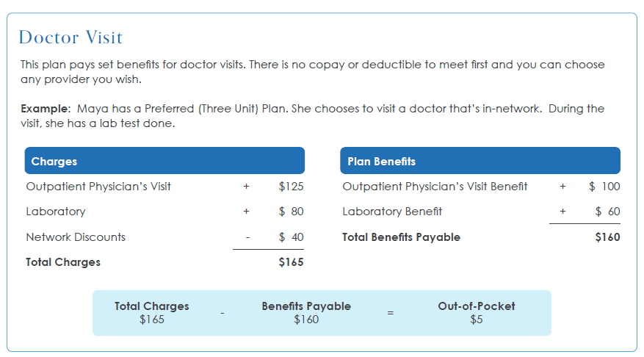Select the $160 total benefits amount in table
644x357 pixels.
[x=607, y=237]
